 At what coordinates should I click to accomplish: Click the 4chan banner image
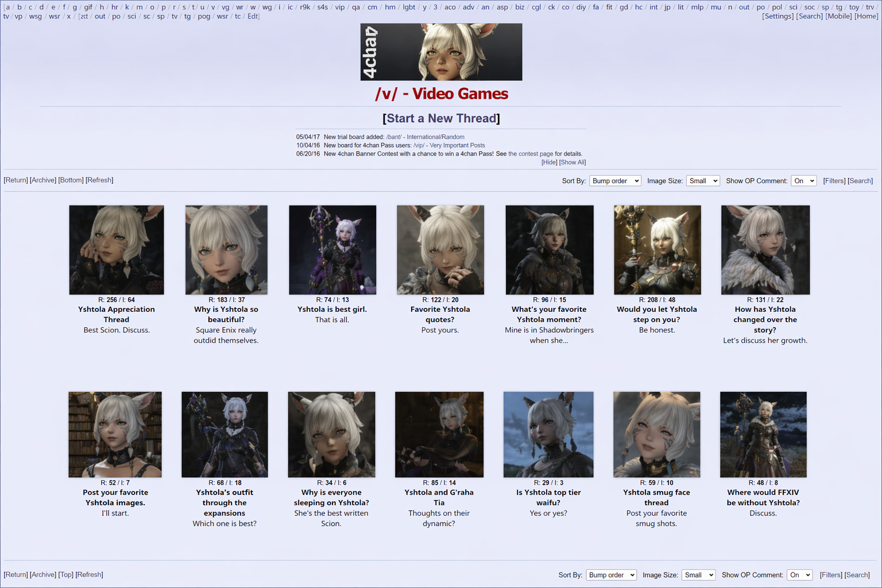441,52
